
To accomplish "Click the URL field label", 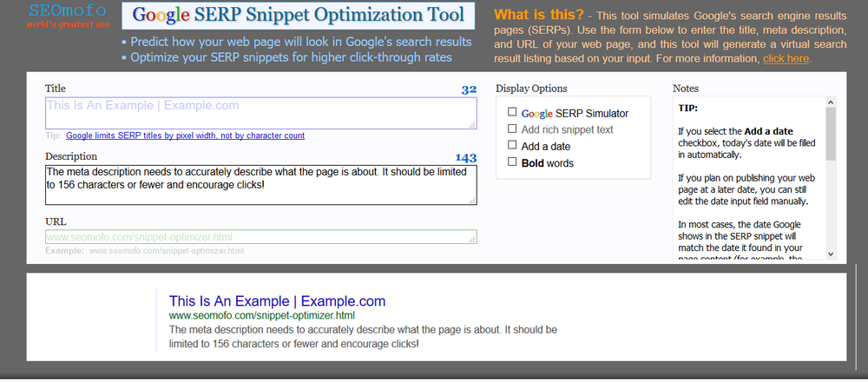I will point(56,221).
